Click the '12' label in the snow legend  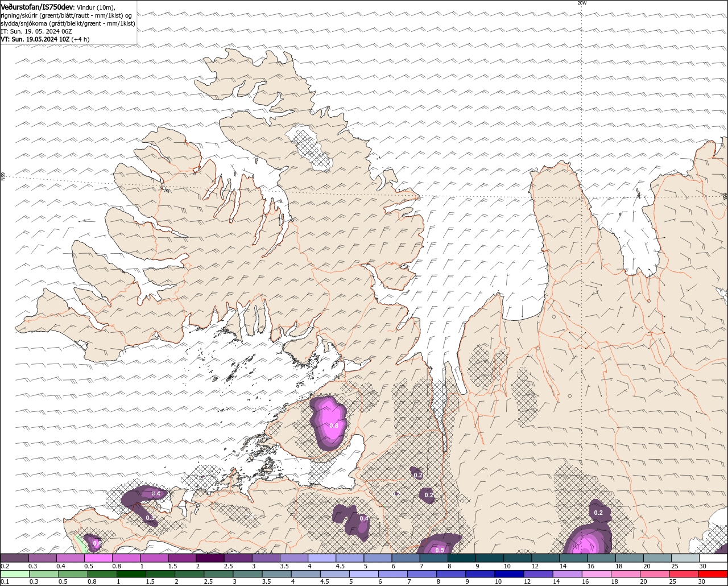[x=535, y=566]
